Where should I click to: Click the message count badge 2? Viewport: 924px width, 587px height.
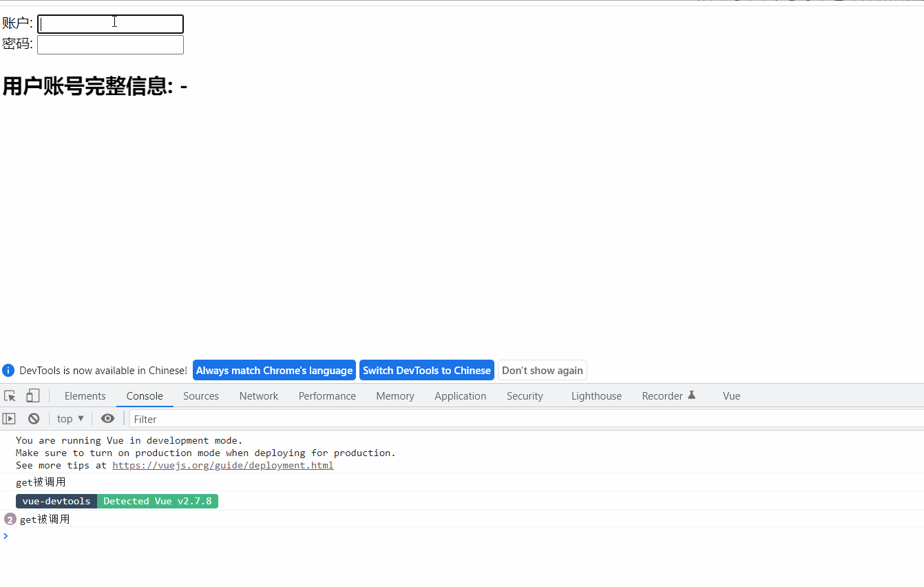(10, 519)
